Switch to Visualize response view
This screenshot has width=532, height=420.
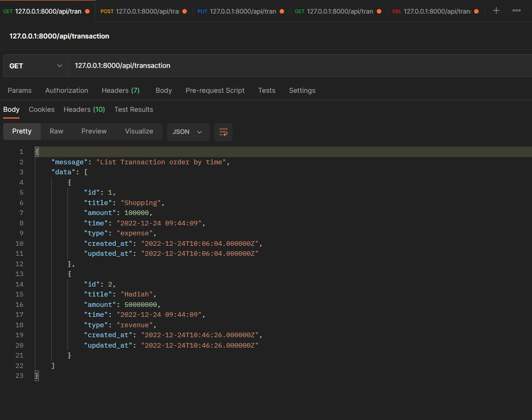click(139, 131)
